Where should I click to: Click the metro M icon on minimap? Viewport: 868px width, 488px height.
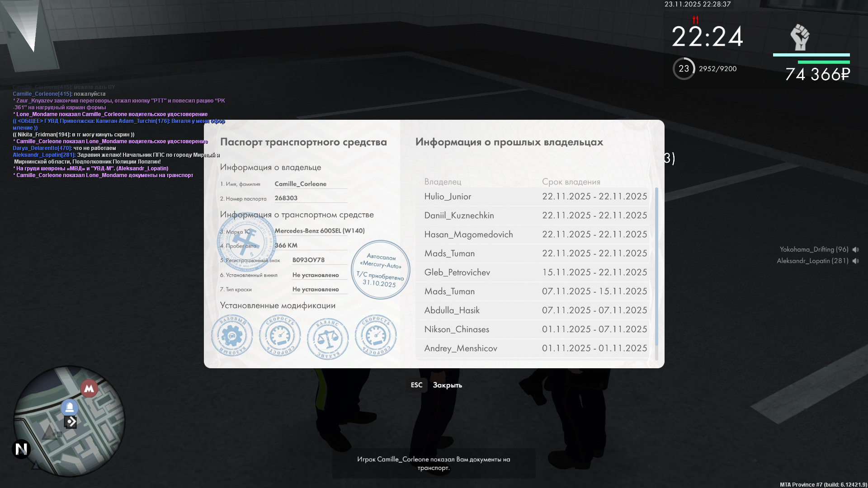[89, 388]
